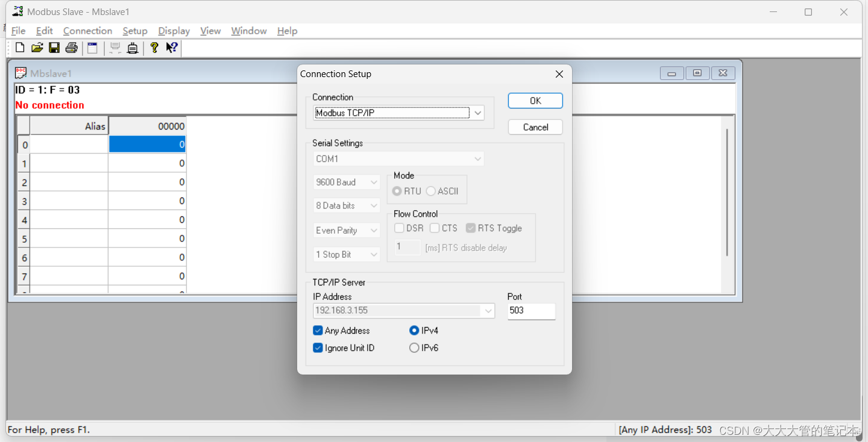
Task: Click the RTS disable delay field
Action: click(407, 247)
